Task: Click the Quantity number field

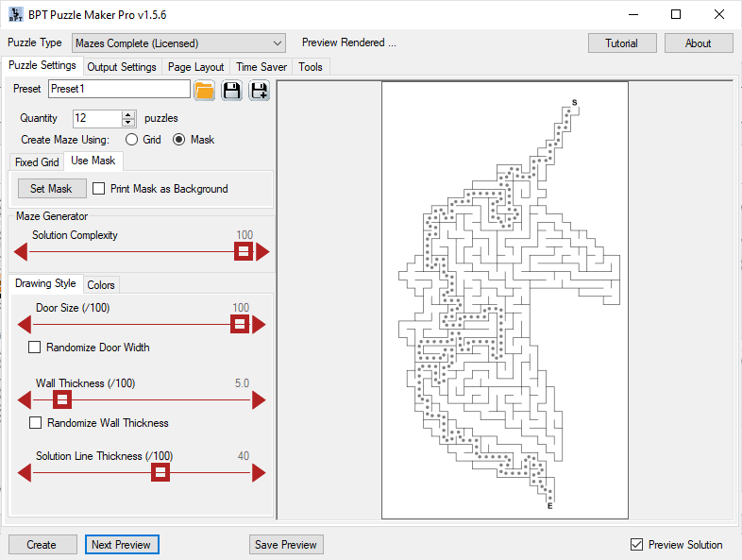Action: [x=97, y=118]
